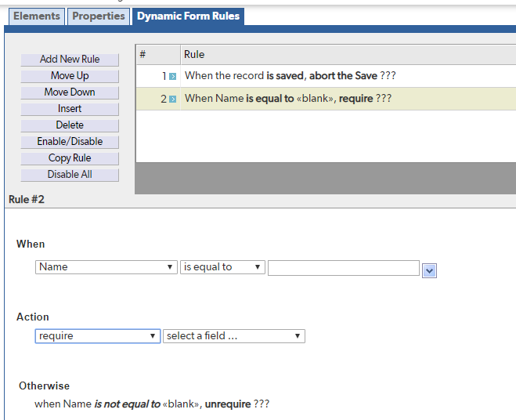Viewport: 516px width, 420px height.
Task: Click the Delete button
Action: point(70,125)
